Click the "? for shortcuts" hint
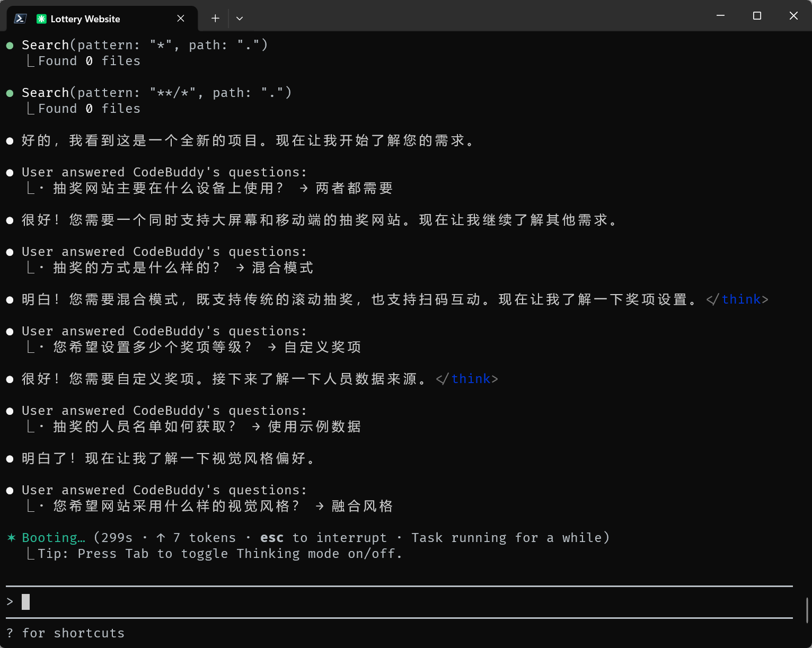Viewport: 812px width, 648px height. click(x=66, y=633)
